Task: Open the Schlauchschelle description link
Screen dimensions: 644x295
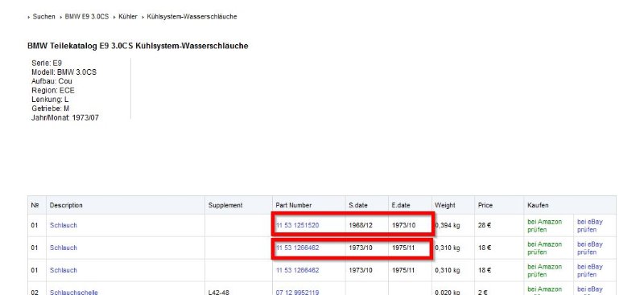Action: click(74, 292)
